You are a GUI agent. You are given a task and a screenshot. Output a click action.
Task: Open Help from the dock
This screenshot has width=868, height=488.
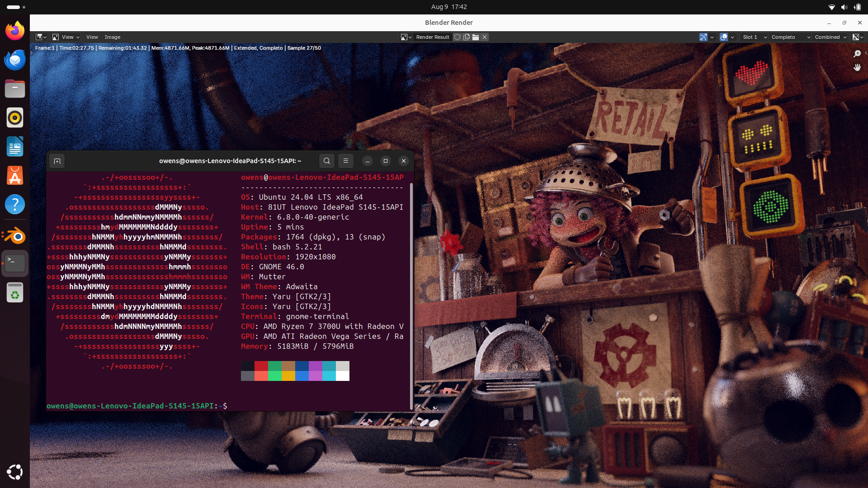15,204
